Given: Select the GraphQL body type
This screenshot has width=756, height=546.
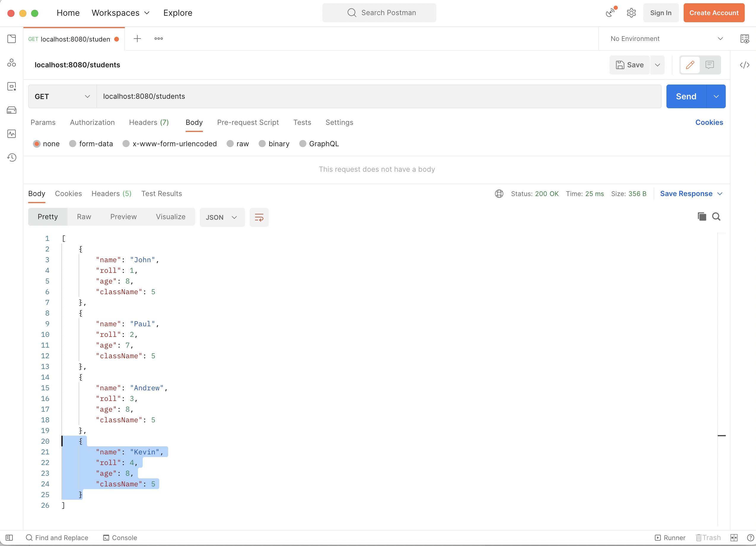Looking at the screenshot, I should [x=319, y=144].
